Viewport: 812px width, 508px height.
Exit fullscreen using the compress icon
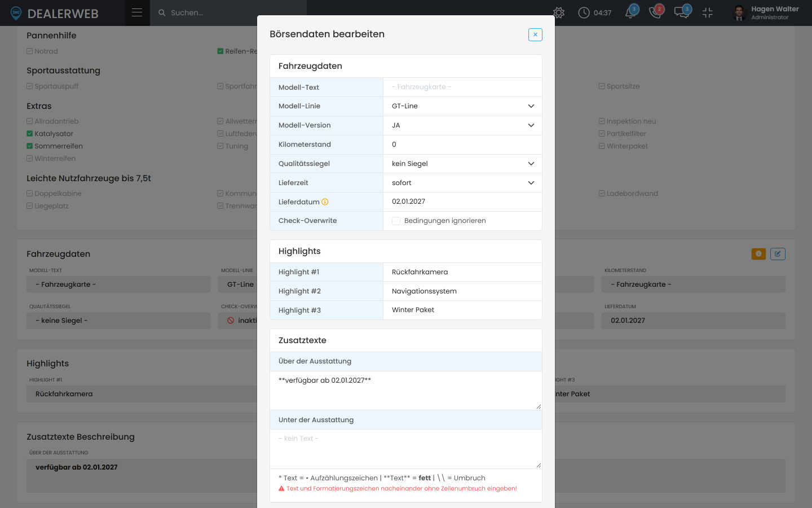pyautogui.click(x=708, y=12)
